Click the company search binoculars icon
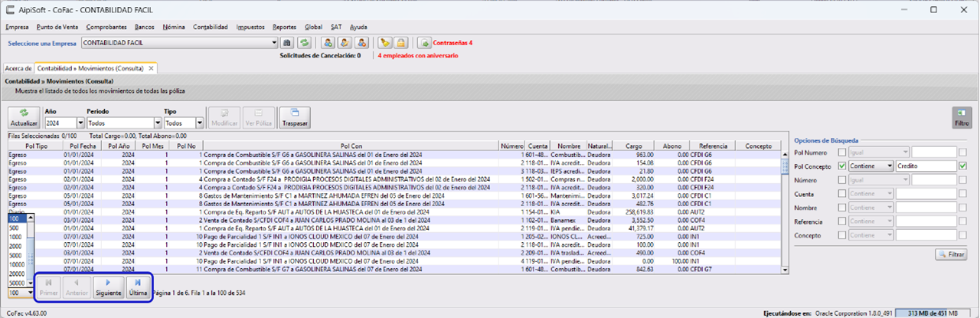 click(x=287, y=43)
